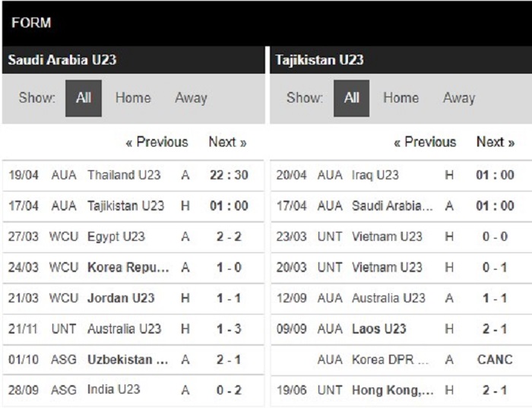This screenshot has width=532, height=408.
Task: Open the Korea Republic 1 - 0 result
Action: (x=229, y=267)
